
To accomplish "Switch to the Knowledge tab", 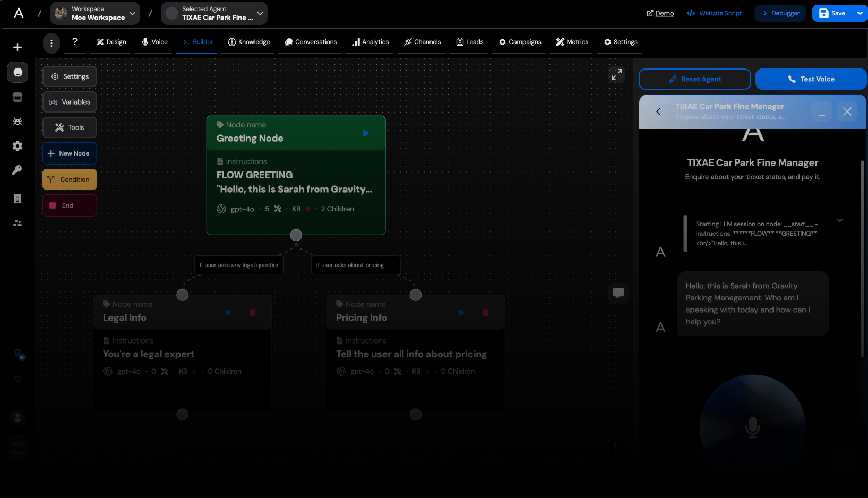I will [248, 42].
